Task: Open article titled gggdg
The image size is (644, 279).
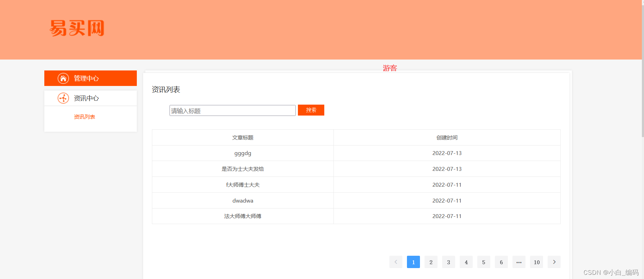Action: pos(243,153)
